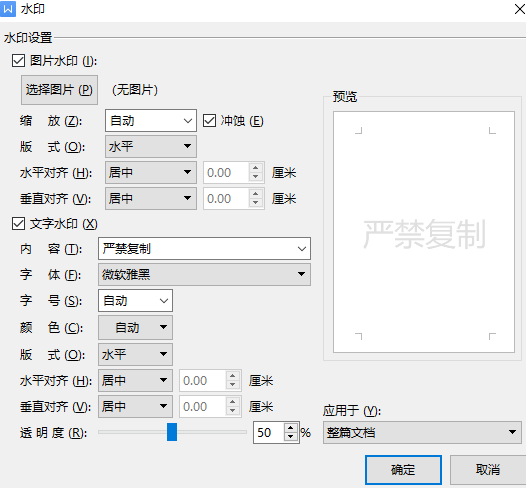Click the 选择图片 button

(59, 90)
